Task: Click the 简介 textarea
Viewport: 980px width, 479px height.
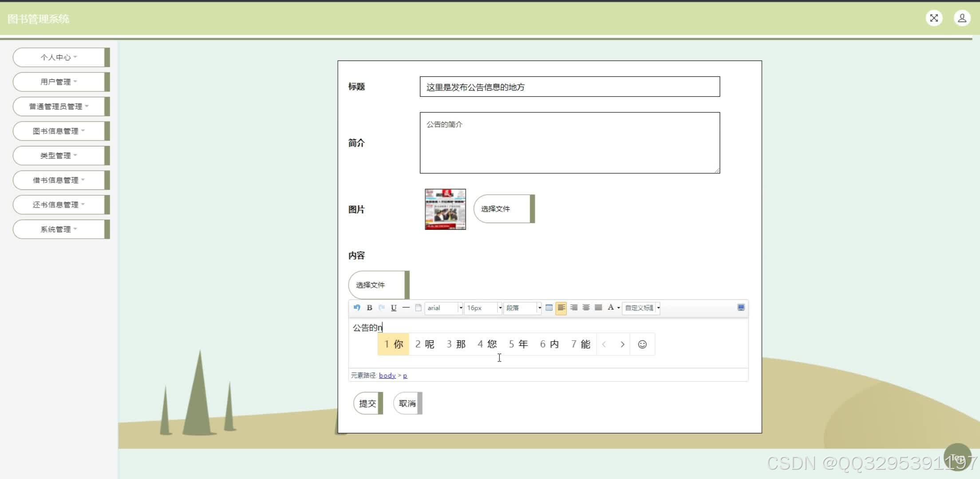Action: (570, 143)
